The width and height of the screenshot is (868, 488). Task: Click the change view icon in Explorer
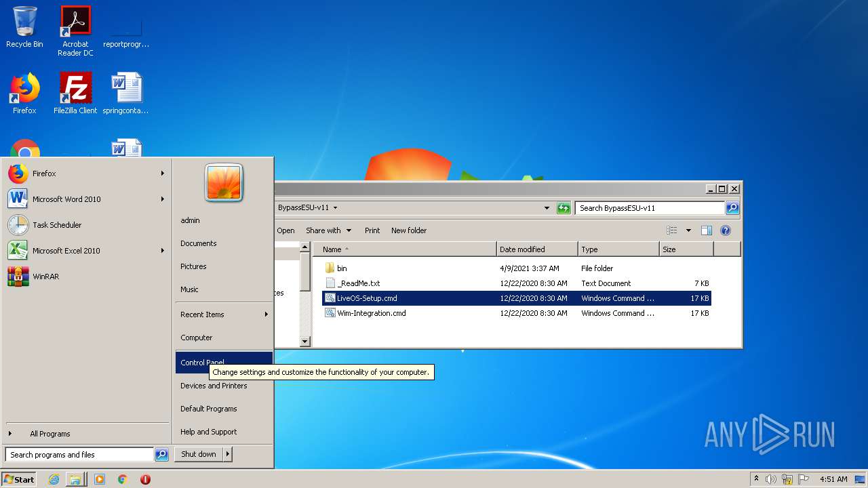pos(671,230)
